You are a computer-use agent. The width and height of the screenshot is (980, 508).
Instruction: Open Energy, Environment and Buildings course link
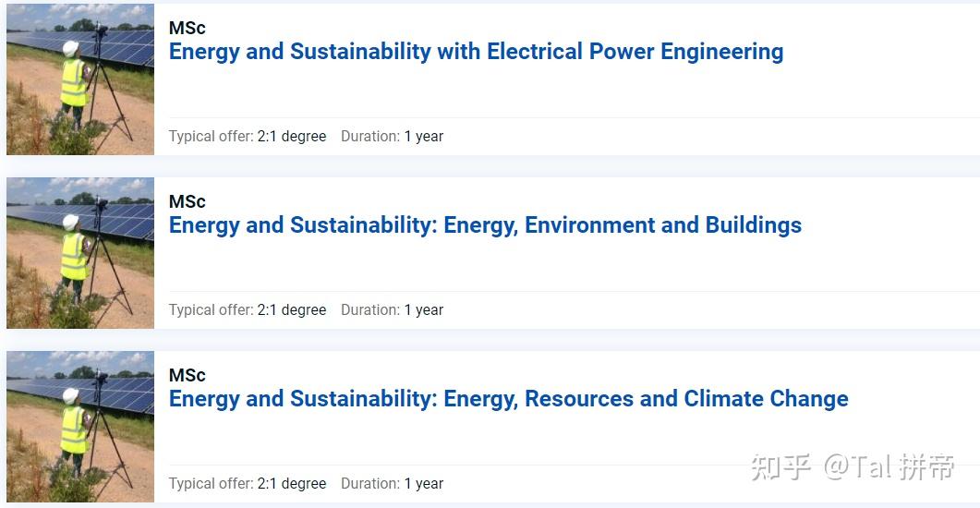(x=485, y=225)
